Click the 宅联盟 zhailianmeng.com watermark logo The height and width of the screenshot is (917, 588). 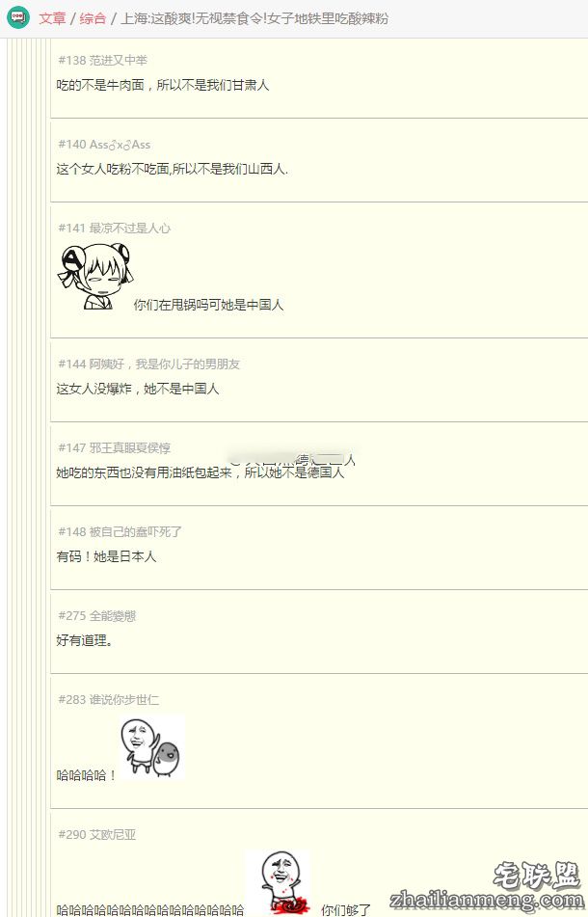486,886
